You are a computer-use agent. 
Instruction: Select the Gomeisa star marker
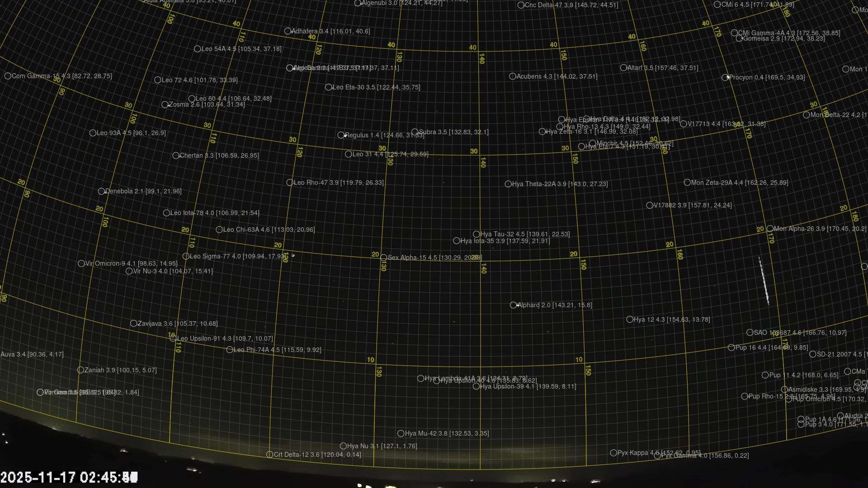pyautogui.click(x=739, y=39)
